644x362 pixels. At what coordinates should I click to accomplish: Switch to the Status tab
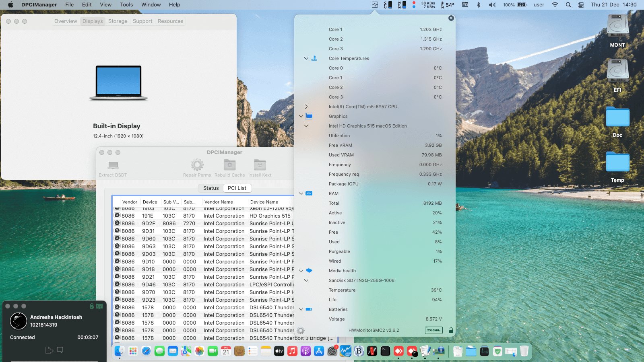[211, 188]
